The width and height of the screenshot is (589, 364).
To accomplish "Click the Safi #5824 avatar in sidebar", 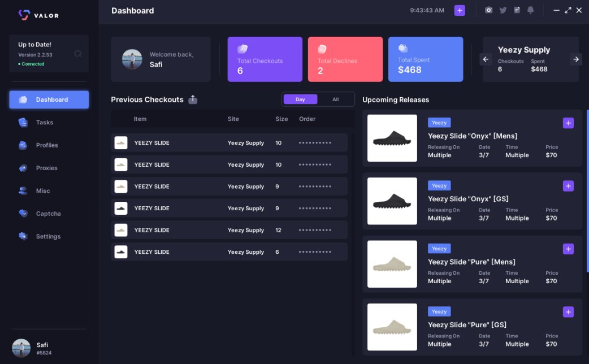I will click(21, 348).
